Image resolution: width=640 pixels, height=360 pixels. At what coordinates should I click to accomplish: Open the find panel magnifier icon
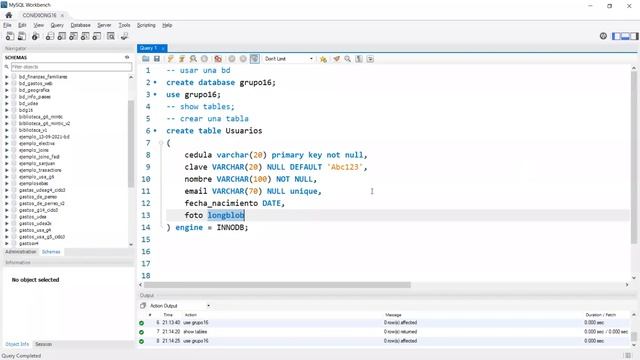348,59
